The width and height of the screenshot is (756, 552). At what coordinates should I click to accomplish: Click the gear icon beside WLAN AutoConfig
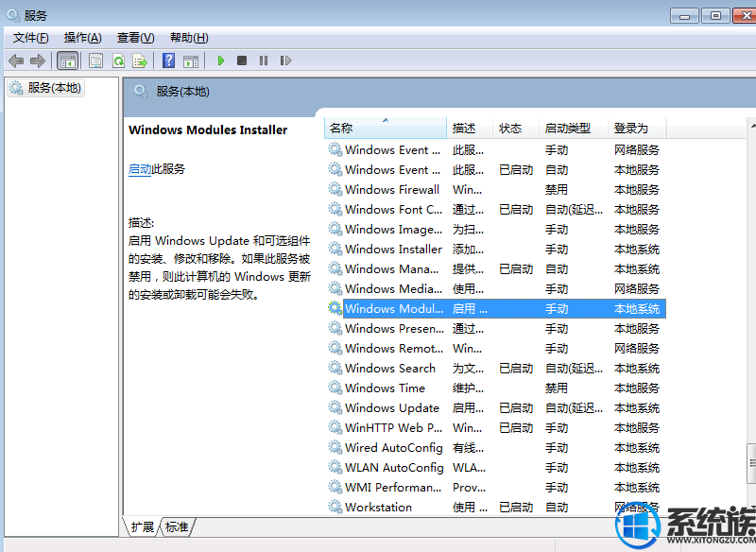click(x=335, y=467)
